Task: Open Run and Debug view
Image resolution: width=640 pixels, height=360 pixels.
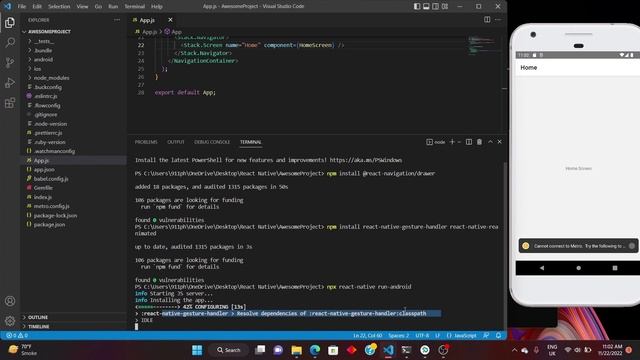Action: point(10,82)
